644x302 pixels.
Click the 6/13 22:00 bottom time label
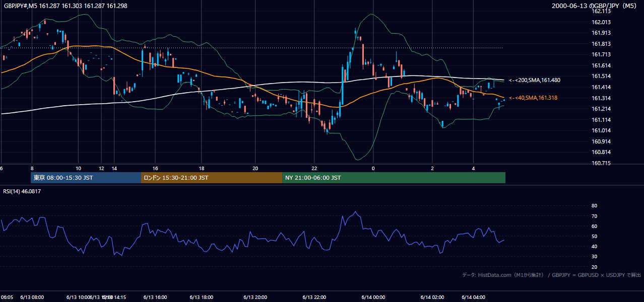pos(315,297)
